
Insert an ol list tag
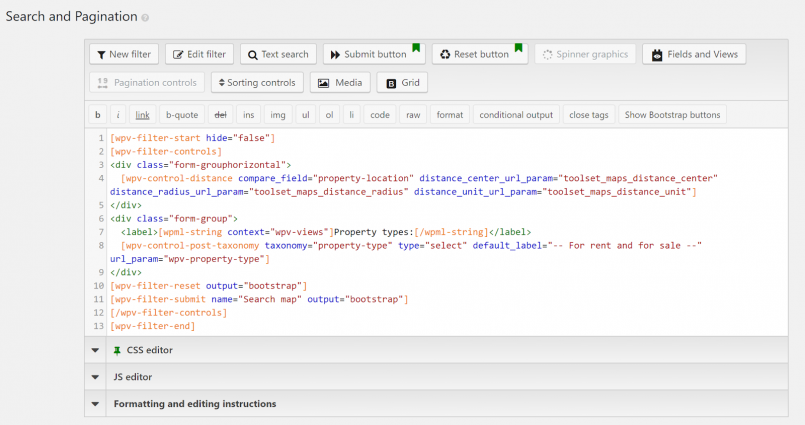tap(329, 115)
